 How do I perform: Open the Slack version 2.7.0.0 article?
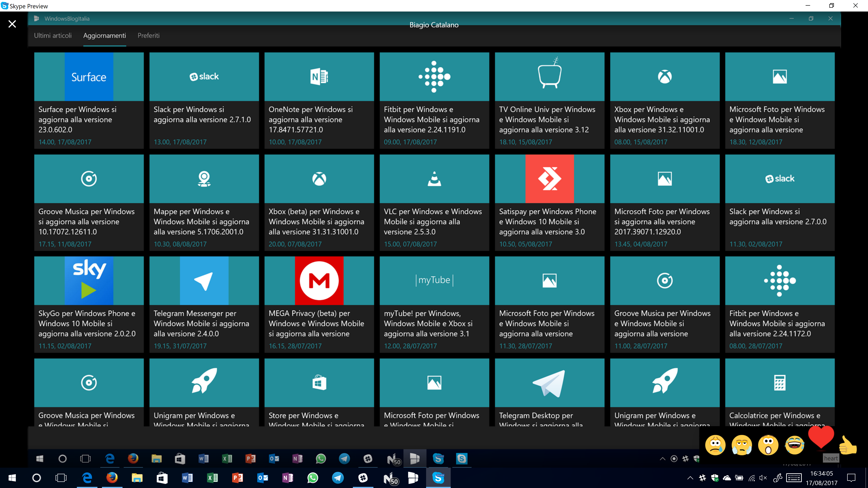coord(780,202)
